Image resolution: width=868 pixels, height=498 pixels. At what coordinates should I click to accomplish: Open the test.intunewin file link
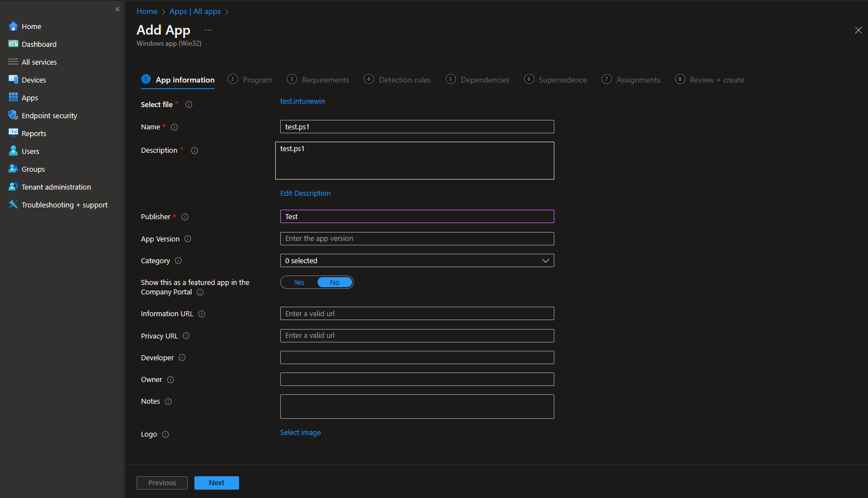pyautogui.click(x=303, y=101)
